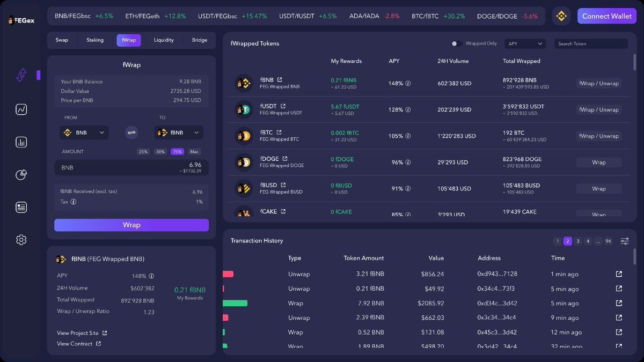Select the 75% amount option
This screenshot has width=644, height=362.
pyautogui.click(x=177, y=152)
